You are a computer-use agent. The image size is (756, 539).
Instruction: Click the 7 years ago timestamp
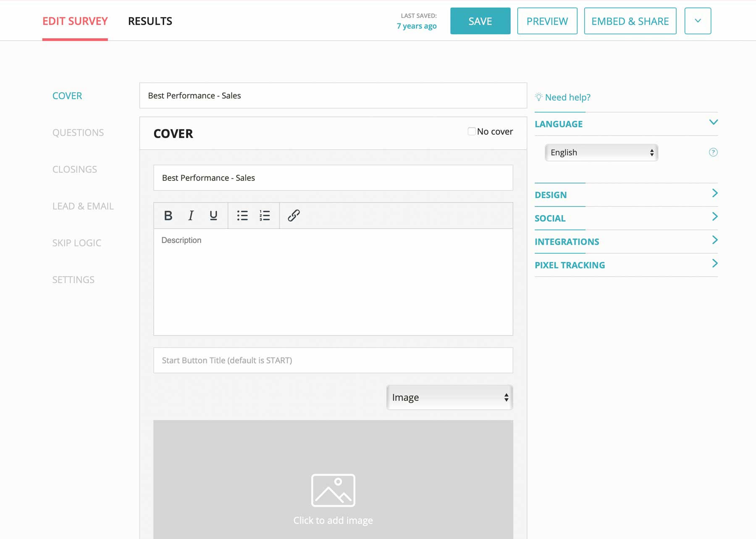point(417,26)
